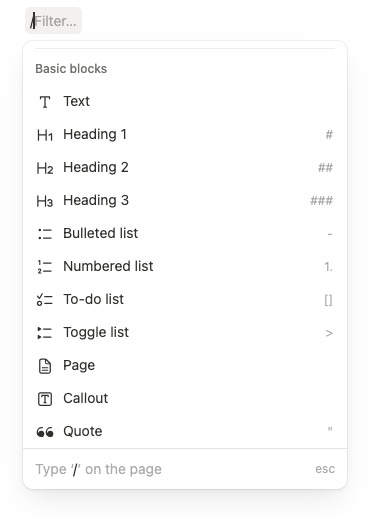Click the Page document icon
372x518 pixels.
[x=45, y=366]
